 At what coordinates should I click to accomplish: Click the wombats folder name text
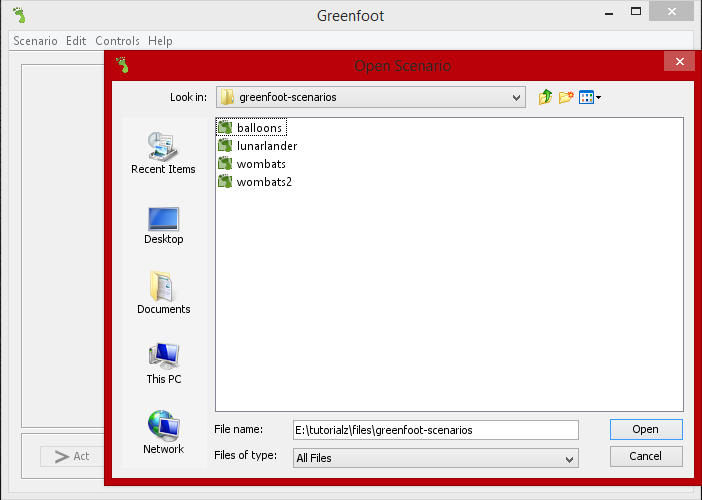tap(261, 164)
